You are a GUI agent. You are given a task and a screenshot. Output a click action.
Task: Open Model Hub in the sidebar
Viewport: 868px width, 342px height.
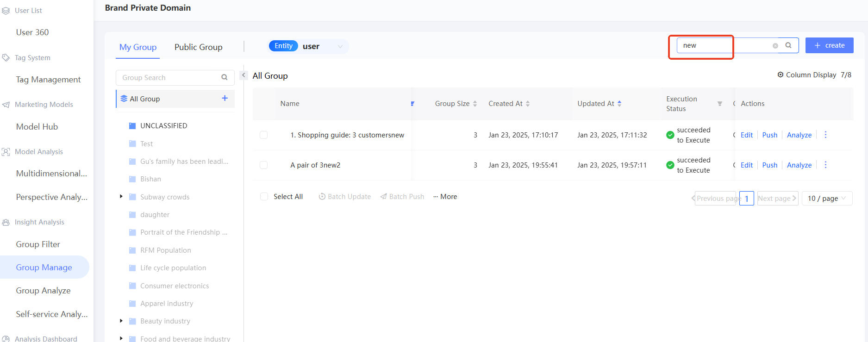pos(37,127)
